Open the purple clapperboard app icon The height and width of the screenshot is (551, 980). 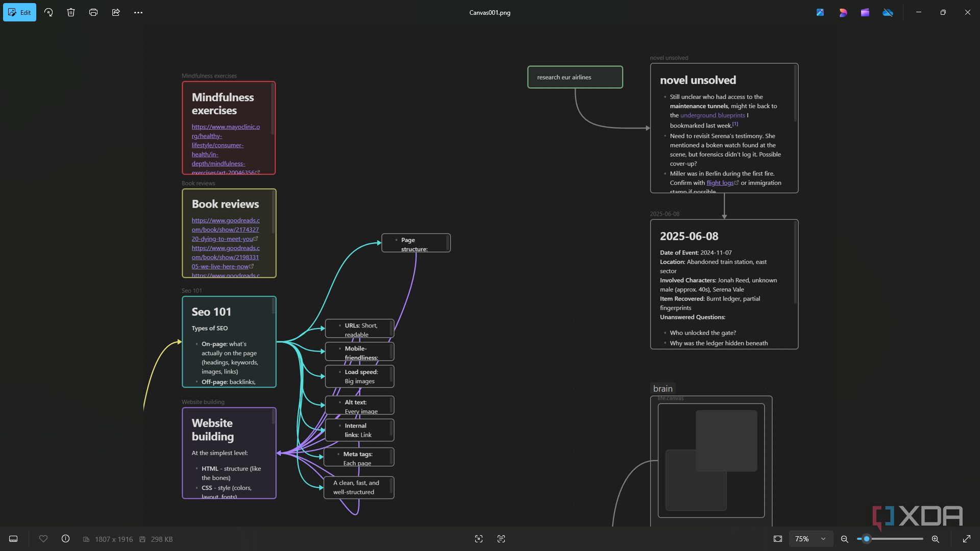pyautogui.click(x=865, y=12)
